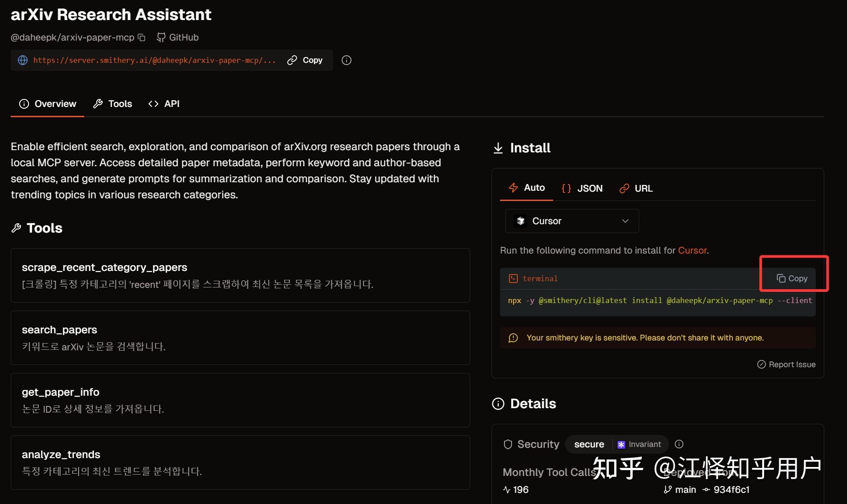847x504 pixels.
Task: Select the Overview tab
Action: coord(47,104)
